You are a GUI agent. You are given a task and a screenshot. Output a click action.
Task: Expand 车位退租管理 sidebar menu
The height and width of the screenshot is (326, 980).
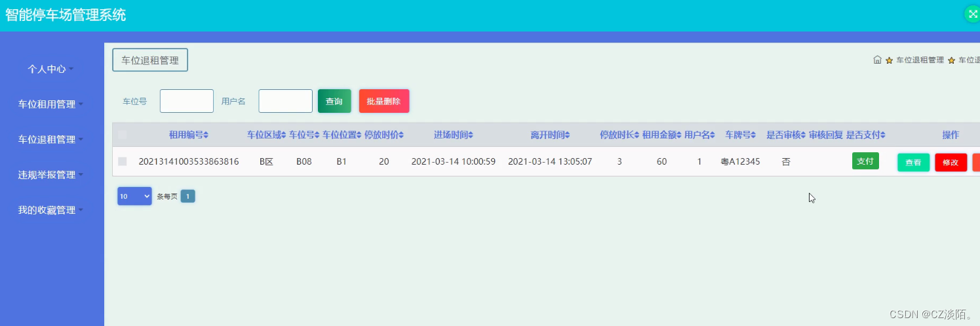point(50,139)
